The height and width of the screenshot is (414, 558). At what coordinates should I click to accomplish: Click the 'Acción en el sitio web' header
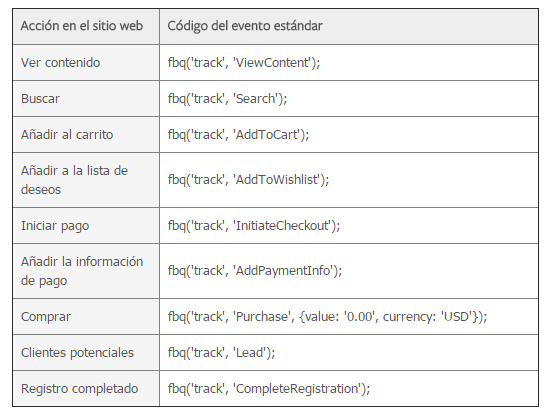81,26
